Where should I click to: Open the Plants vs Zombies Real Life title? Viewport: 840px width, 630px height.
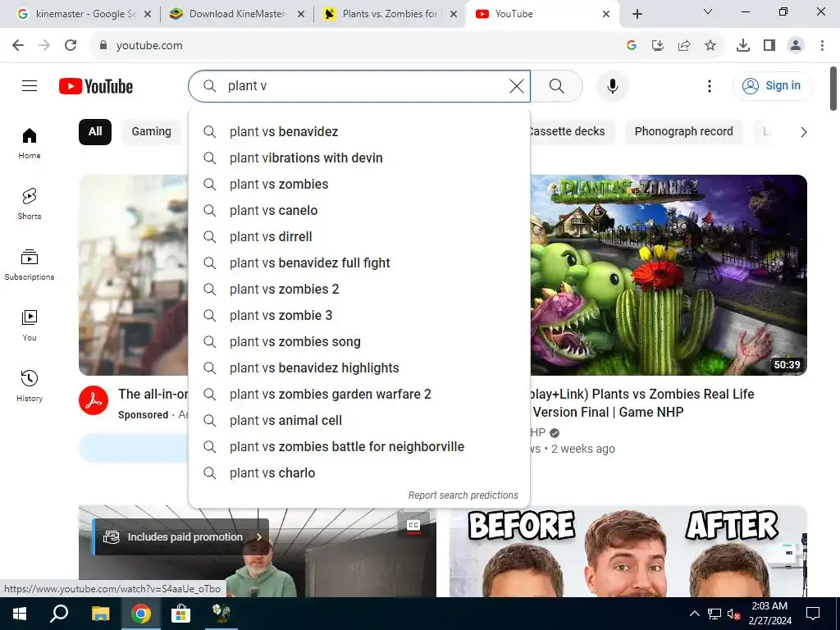[641, 403]
